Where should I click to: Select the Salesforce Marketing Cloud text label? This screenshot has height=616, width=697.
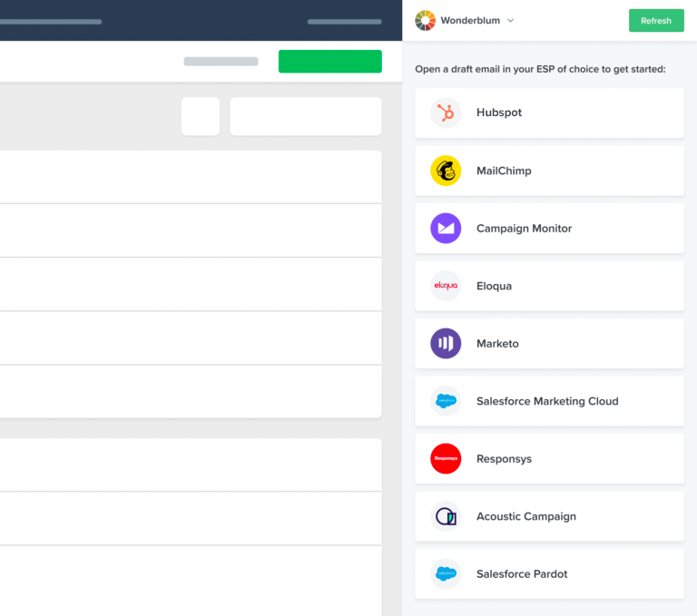547,401
